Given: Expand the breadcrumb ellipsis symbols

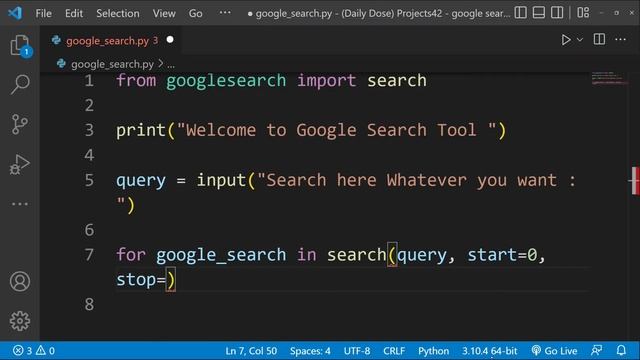Looking at the screenshot, I should 171,64.
